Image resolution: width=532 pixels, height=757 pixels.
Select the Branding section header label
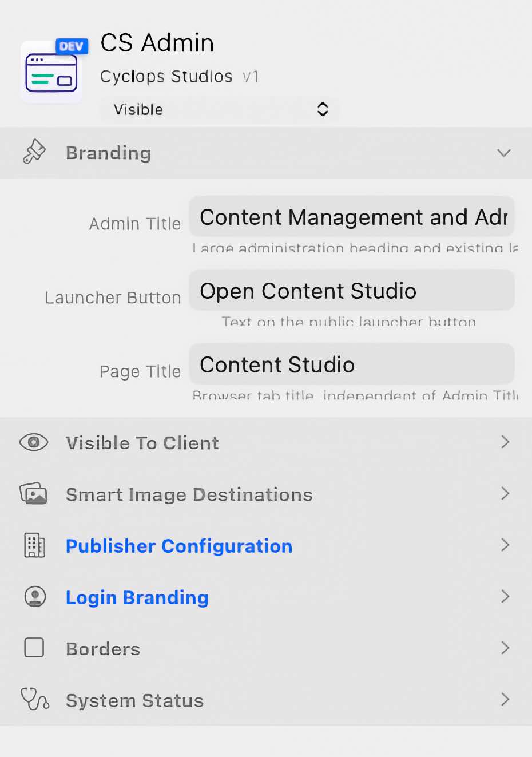pyautogui.click(x=109, y=153)
